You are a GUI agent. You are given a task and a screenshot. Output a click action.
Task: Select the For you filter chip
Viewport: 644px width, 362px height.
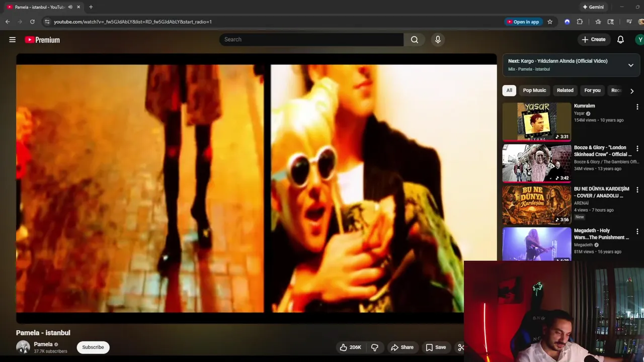[x=592, y=90]
